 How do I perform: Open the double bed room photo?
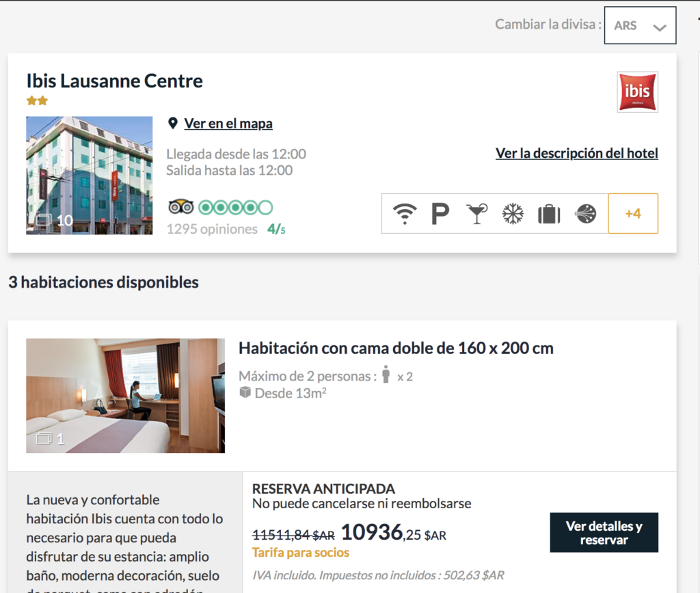point(126,396)
